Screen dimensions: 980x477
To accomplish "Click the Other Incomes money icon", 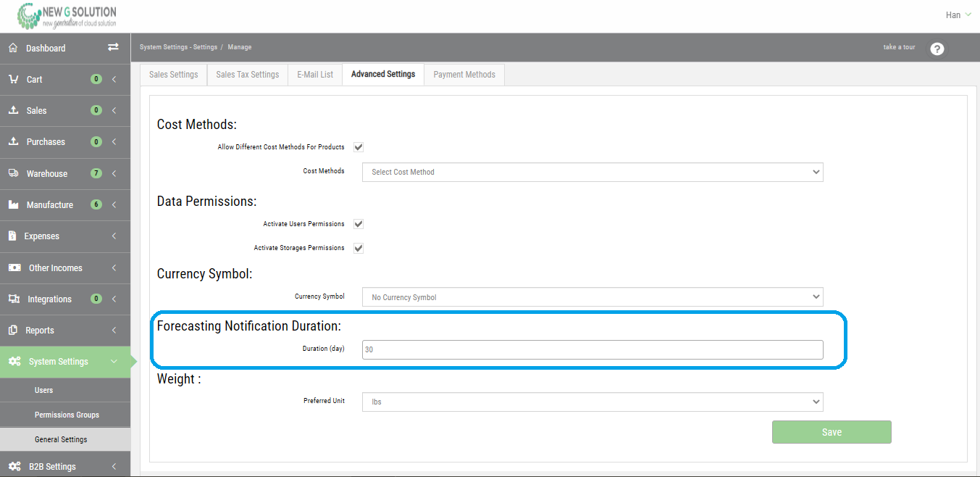I will point(14,267).
